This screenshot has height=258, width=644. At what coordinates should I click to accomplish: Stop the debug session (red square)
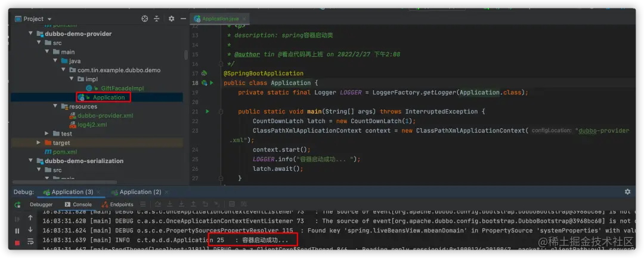tap(17, 243)
